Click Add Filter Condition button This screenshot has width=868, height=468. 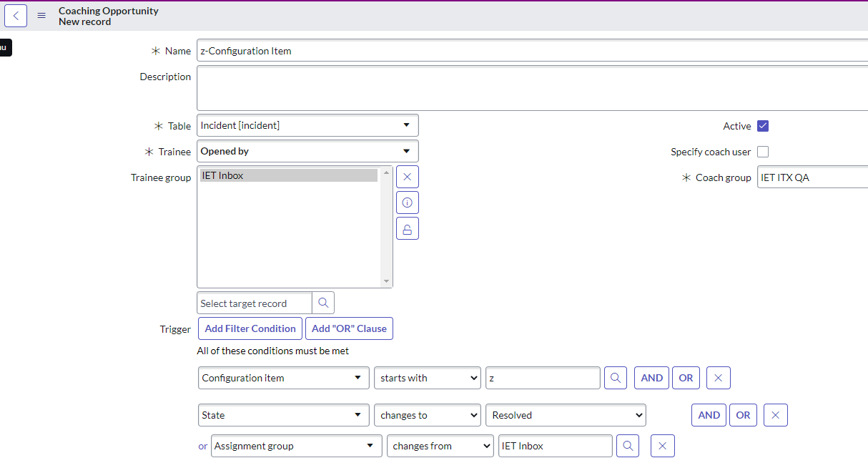(x=250, y=328)
